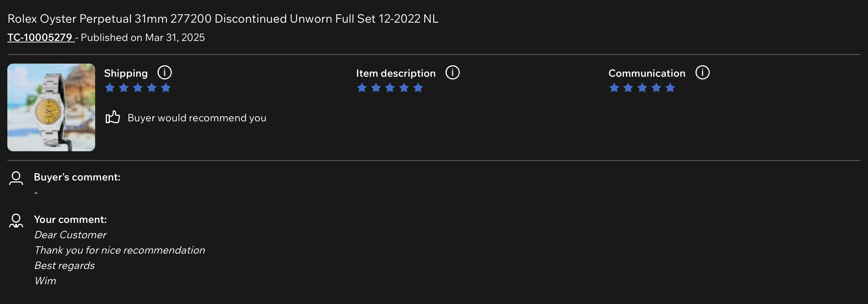The height and width of the screenshot is (304, 868).
Task: Click the first star under Item description
Action: pyautogui.click(x=362, y=88)
